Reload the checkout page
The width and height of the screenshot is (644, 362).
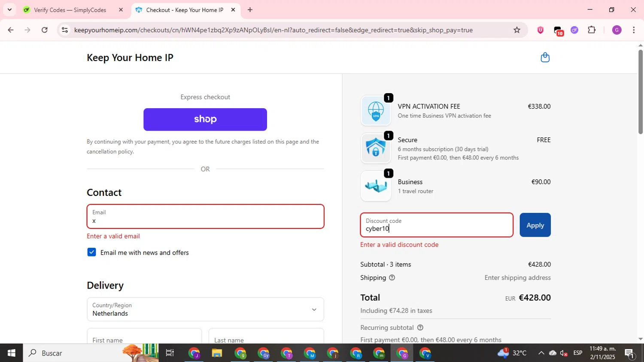point(45,30)
